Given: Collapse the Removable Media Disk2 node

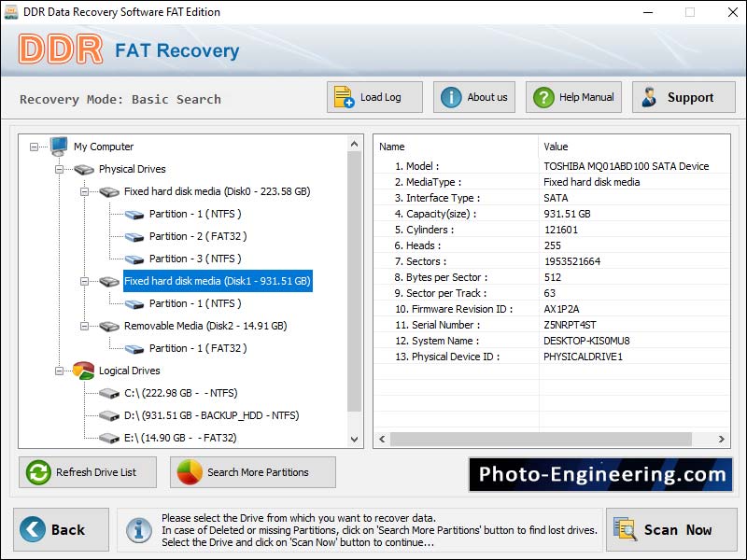Looking at the screenshot, I should [x=82, y=326].
